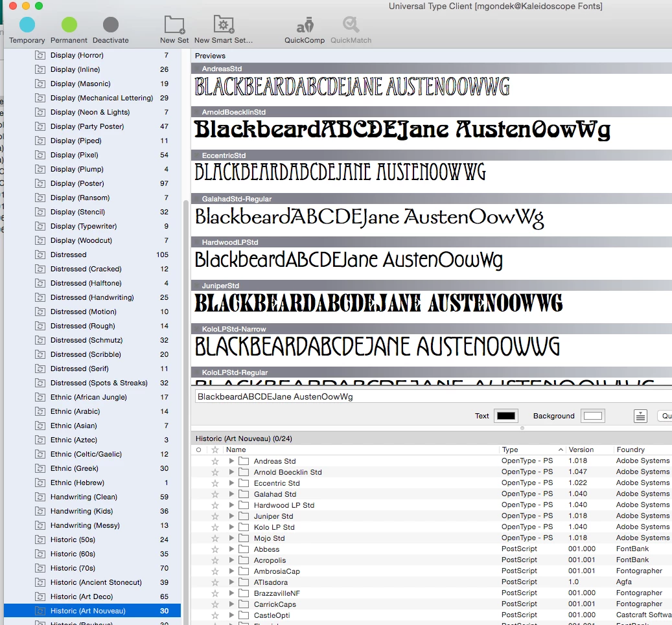Click the Deactivate toolbar button
This screenshot has width=672, height=625.
pos(111,30)
